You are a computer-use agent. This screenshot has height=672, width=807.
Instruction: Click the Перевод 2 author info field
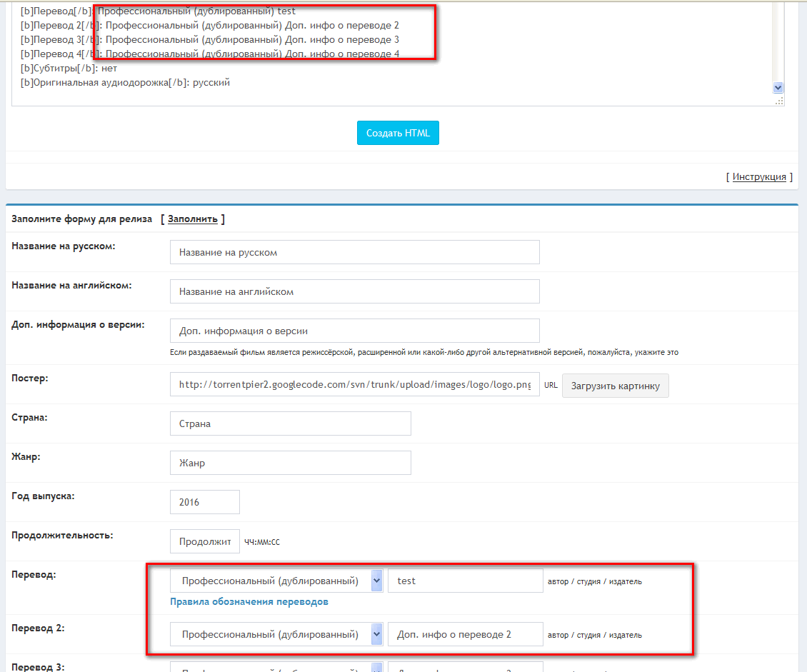(x=465, y=634)
